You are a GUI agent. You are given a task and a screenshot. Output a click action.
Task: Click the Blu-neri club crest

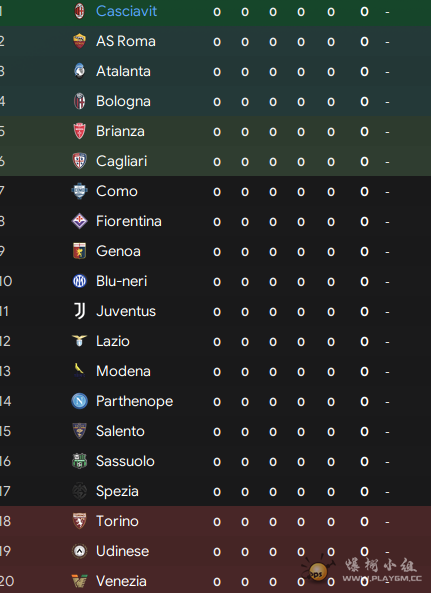point(79,281)
